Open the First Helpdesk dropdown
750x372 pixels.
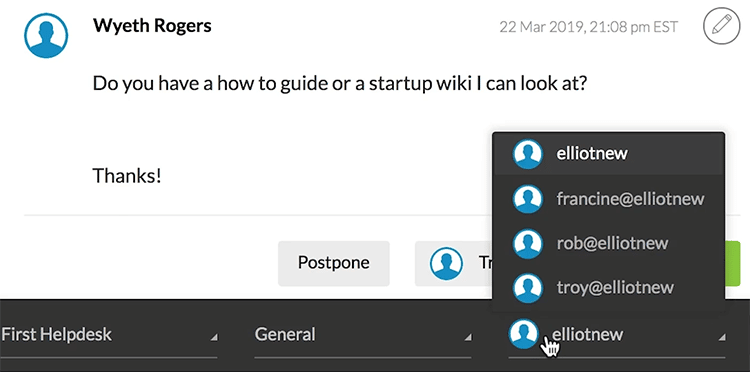click(x=109, y=335)
